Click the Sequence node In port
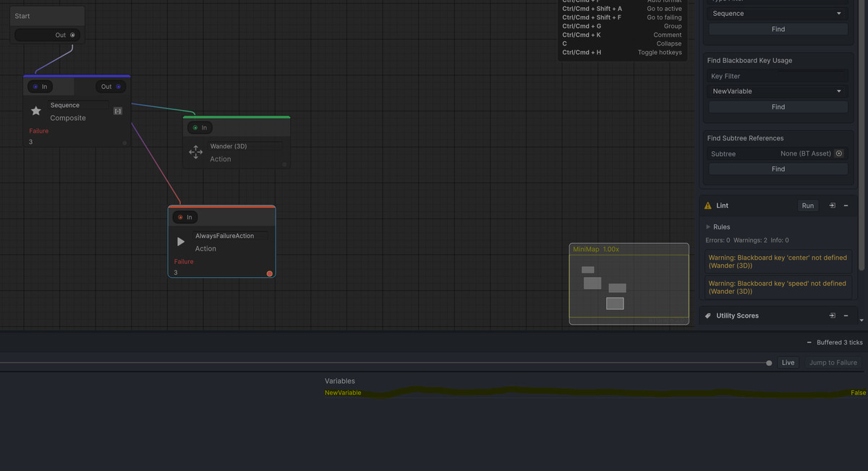Image resolution: width=868 pixels, height=471 pixels. point(35,87)
